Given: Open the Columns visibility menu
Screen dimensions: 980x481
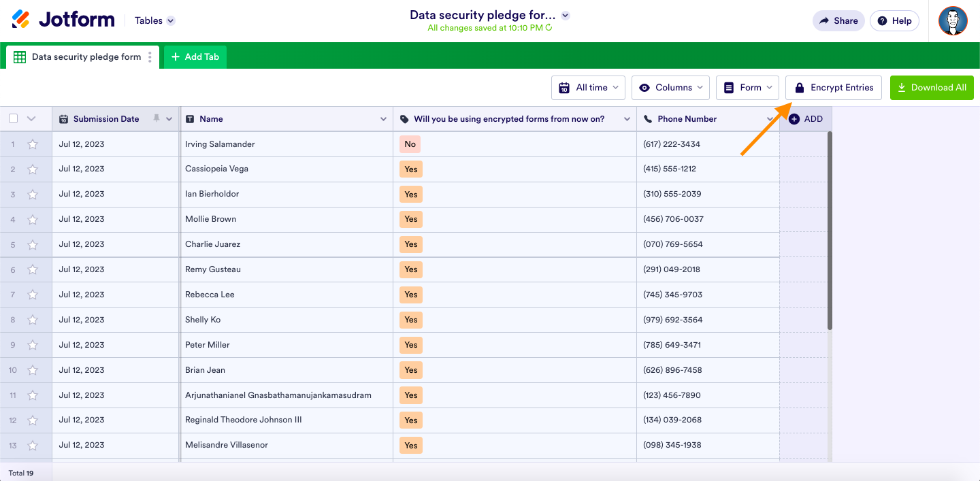Looking at the screenshot, I should (670, 88).
